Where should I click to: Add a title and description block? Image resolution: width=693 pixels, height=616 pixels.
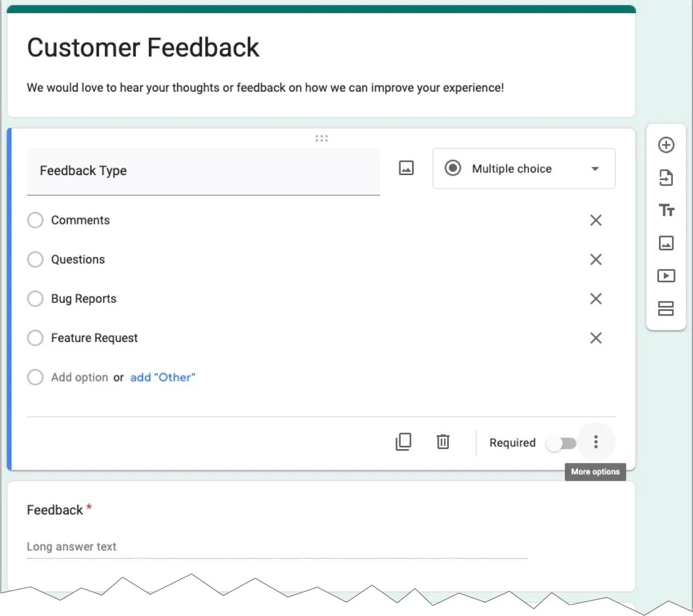[x=666, y=210]
